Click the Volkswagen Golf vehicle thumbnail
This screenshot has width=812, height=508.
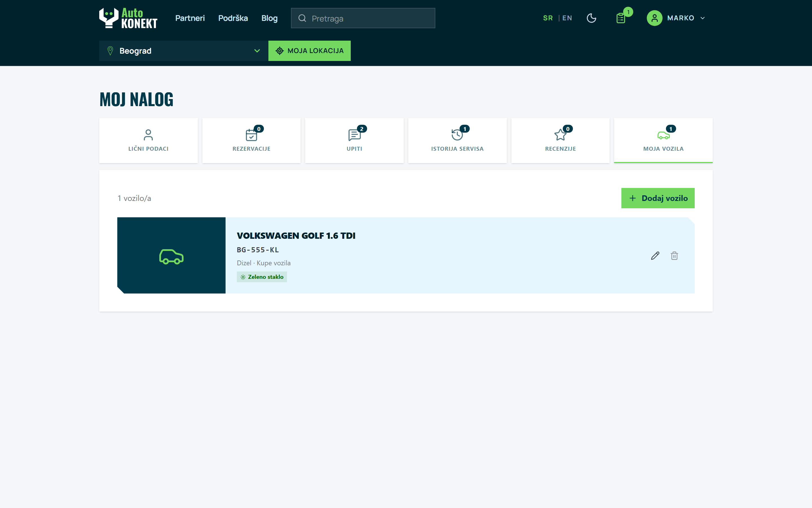point(171,255)
